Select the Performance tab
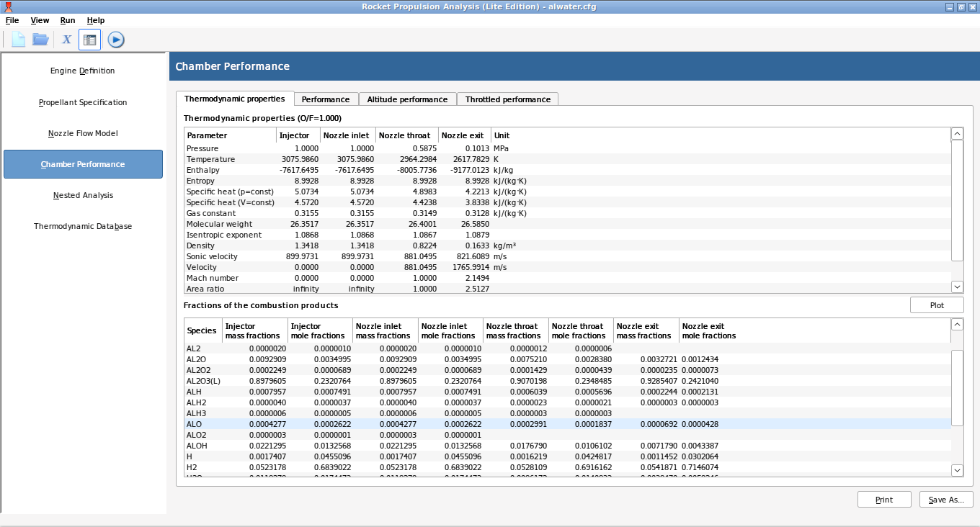The height and width of the screenshot is (527, 980). pyautogui.click(x=326, y=99)
